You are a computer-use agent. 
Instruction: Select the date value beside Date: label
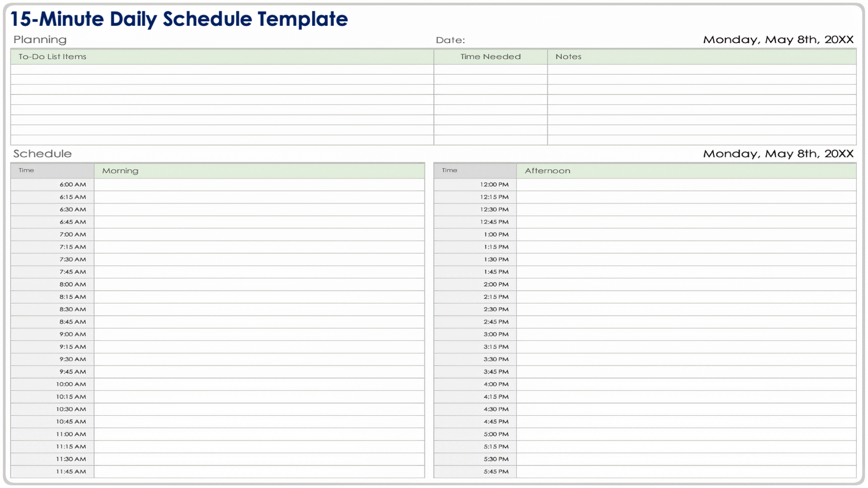coord(778,40)
